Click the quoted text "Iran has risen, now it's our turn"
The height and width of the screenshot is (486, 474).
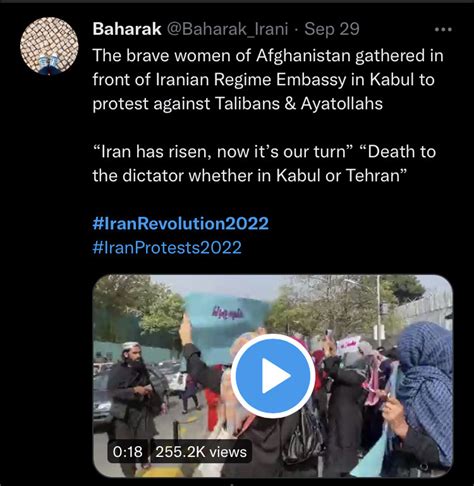[223, 152]
